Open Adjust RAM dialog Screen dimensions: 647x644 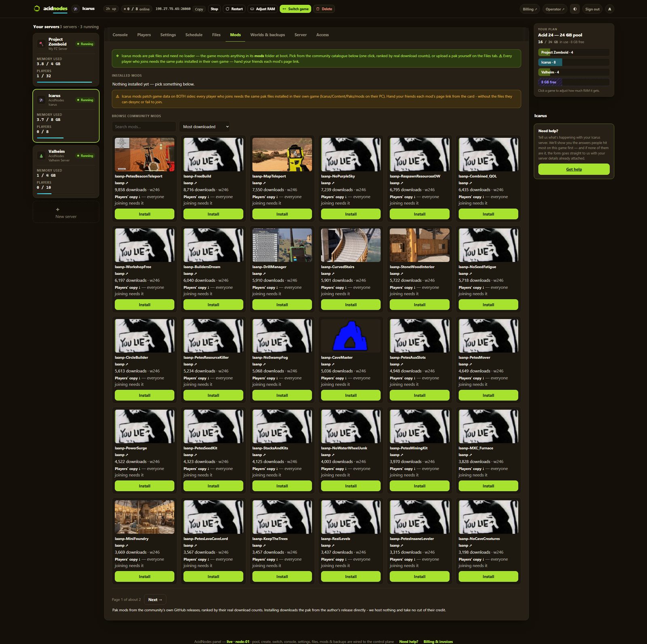[x=262, y=9]
